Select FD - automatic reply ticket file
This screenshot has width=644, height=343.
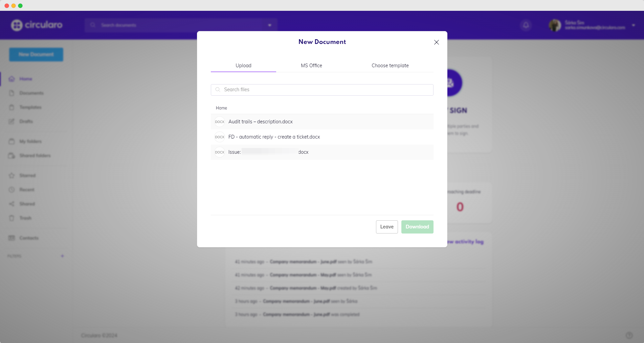pyautogui.click(x=274, y=137)
